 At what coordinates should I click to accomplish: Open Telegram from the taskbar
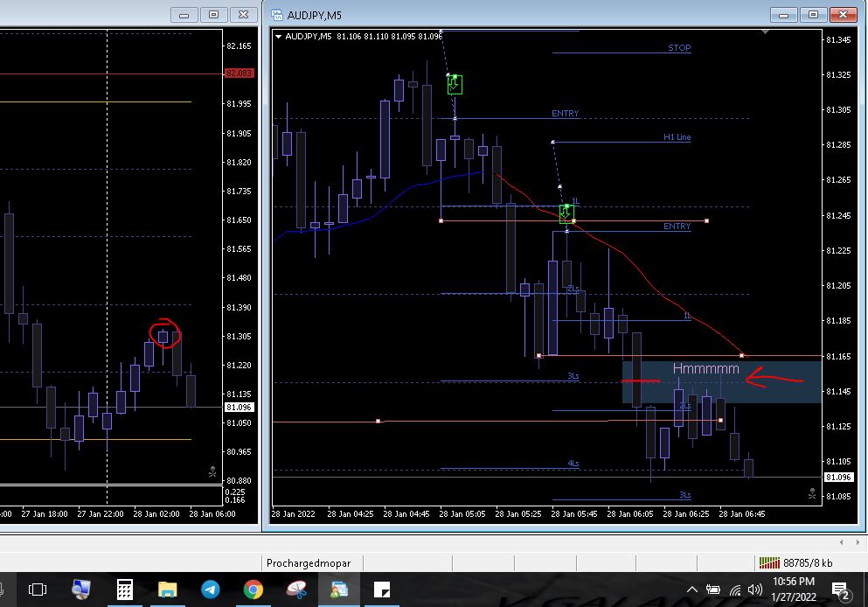pos(211,590)
